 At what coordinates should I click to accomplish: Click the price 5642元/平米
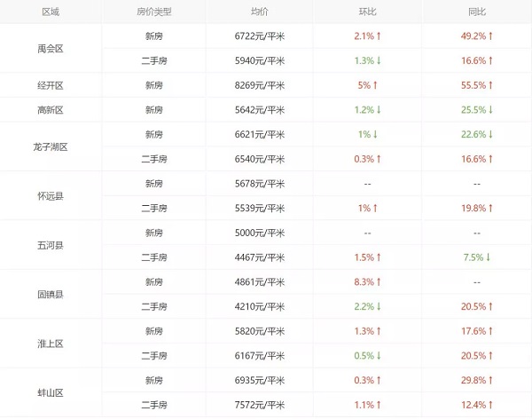[x=260, y=110]
